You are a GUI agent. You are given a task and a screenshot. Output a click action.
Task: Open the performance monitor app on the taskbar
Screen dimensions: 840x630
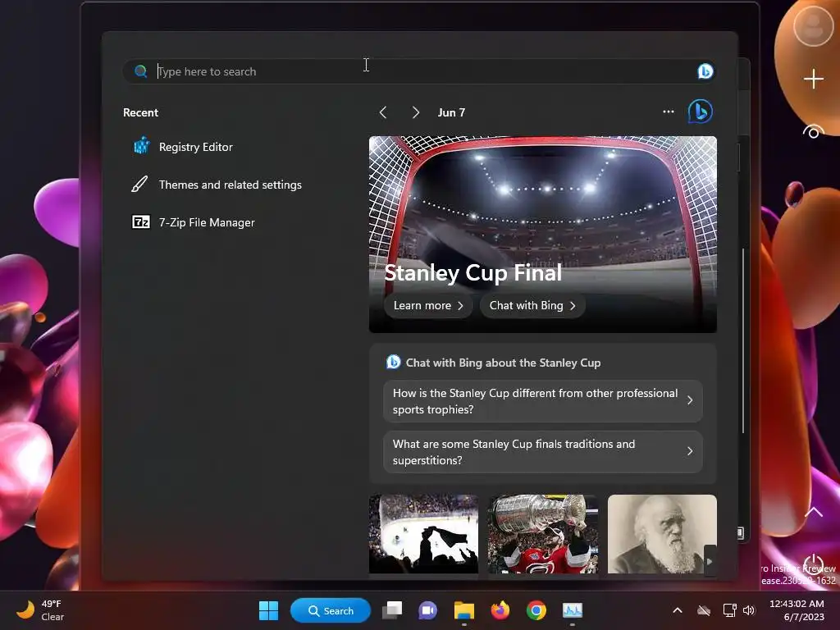[x=572, y=610]
